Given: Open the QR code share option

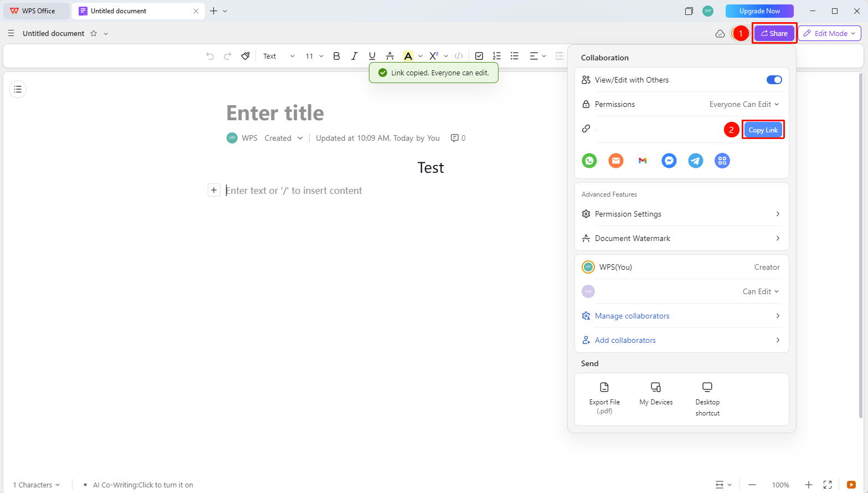Looking at the screenshot, I should (722, 161).
